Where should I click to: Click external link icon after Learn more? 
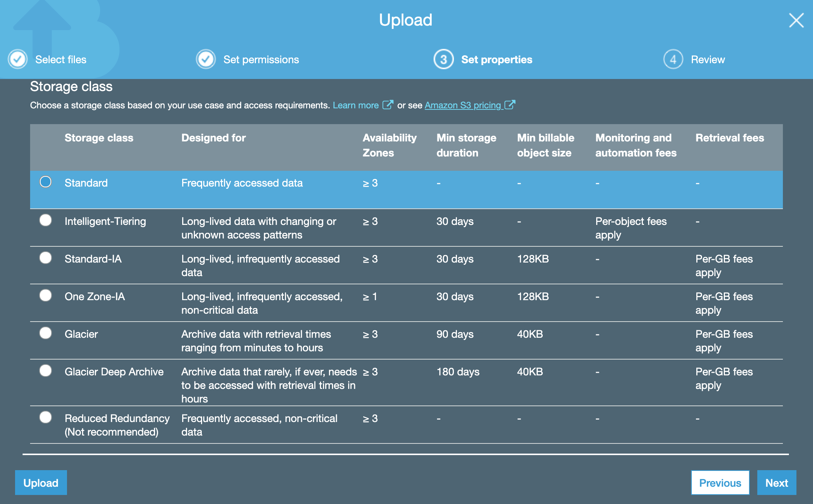388,105
